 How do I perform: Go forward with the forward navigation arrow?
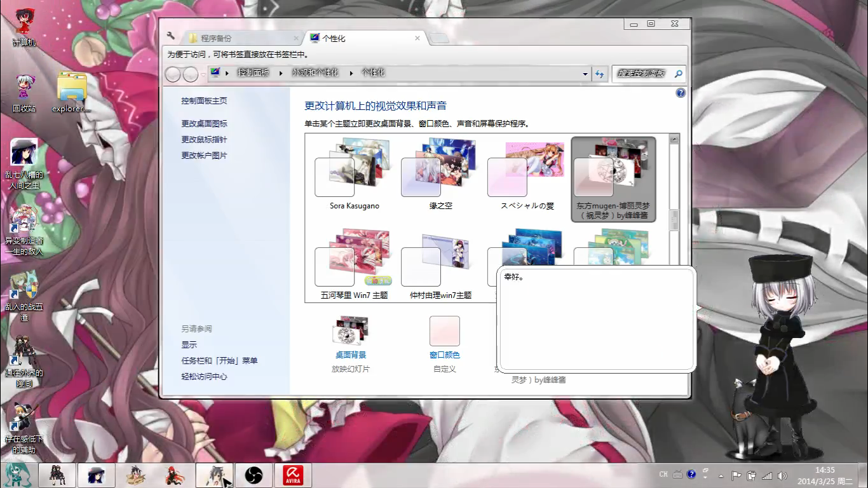click(x=191, y=74)
